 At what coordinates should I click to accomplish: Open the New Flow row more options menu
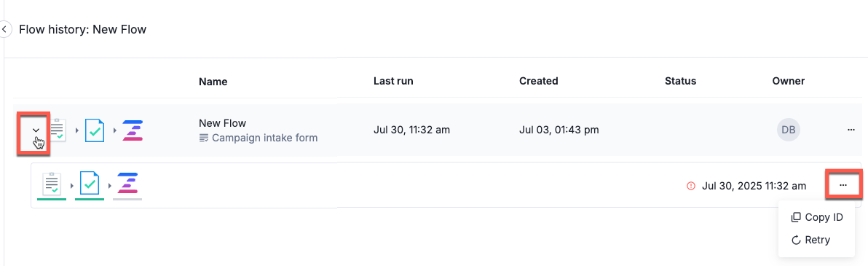pyautogui.click(x=851, y=130)
